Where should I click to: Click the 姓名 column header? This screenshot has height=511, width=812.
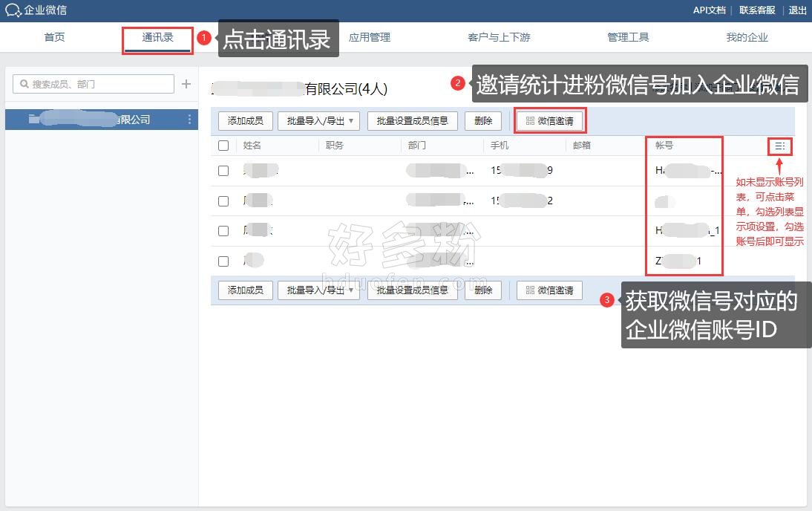(x=252, y=146)
